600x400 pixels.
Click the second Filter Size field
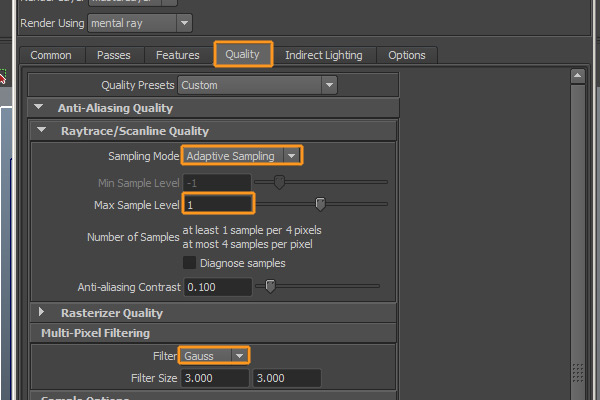point(287,378)
